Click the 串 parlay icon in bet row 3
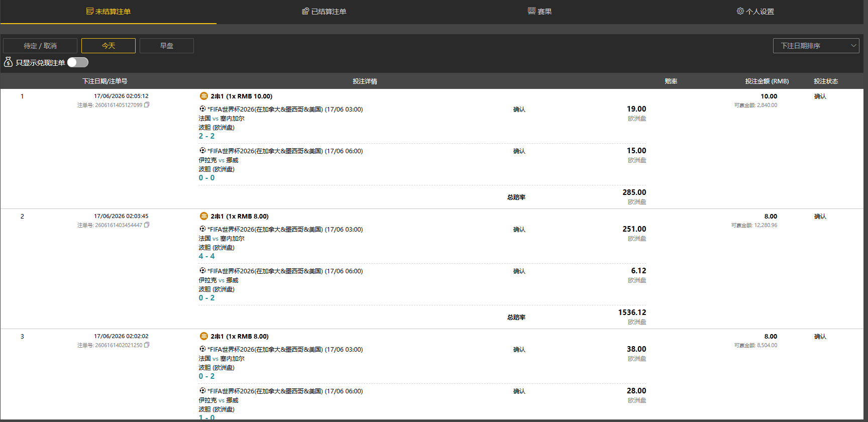 (204, 336)
